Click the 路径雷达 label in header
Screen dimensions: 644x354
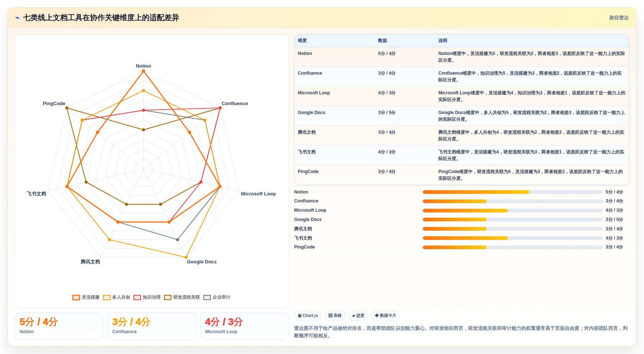point(619,18)
